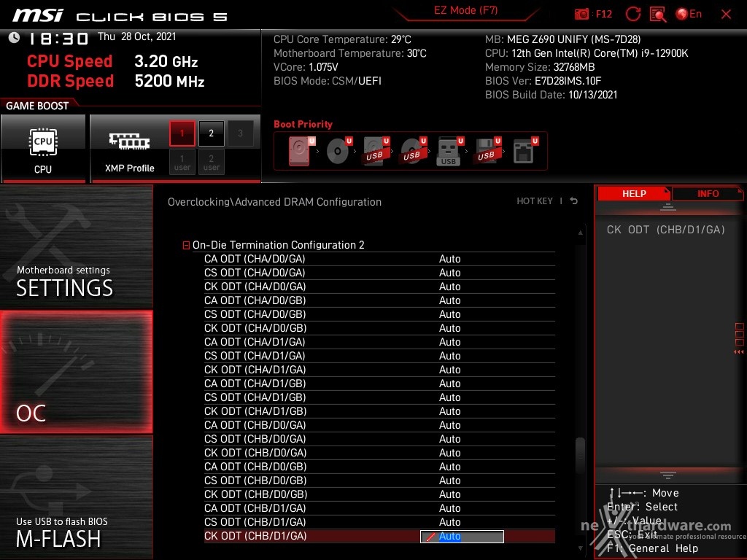Open CS ODT (CHA/D1/GA) Auto value
Image resolution: width=747 pixels, height=560 pixels.
pyautogui.click(x=449, y=356)
